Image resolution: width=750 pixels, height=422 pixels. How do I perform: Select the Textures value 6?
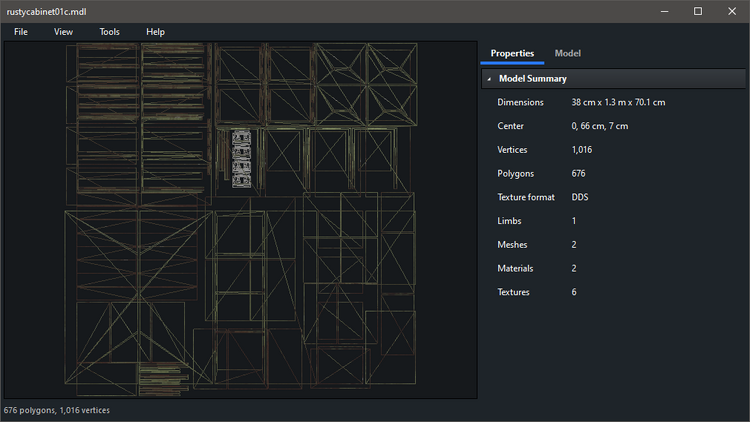pos(574,292)
